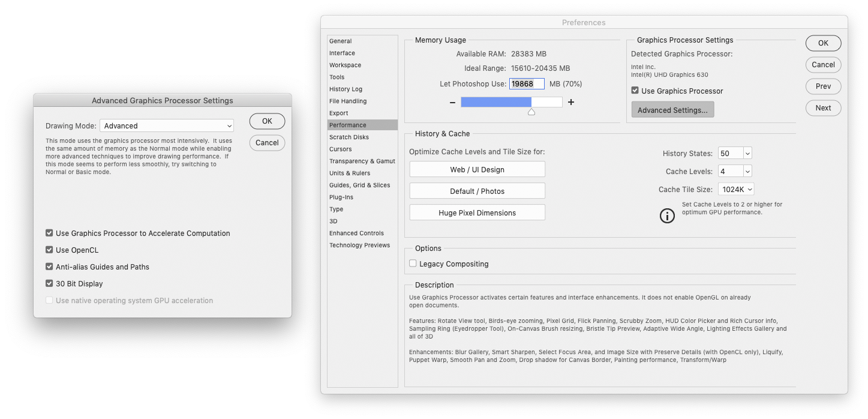Click the minus icon to reduce memory
This screenshot has height=419, width=868.
[452, 103]
